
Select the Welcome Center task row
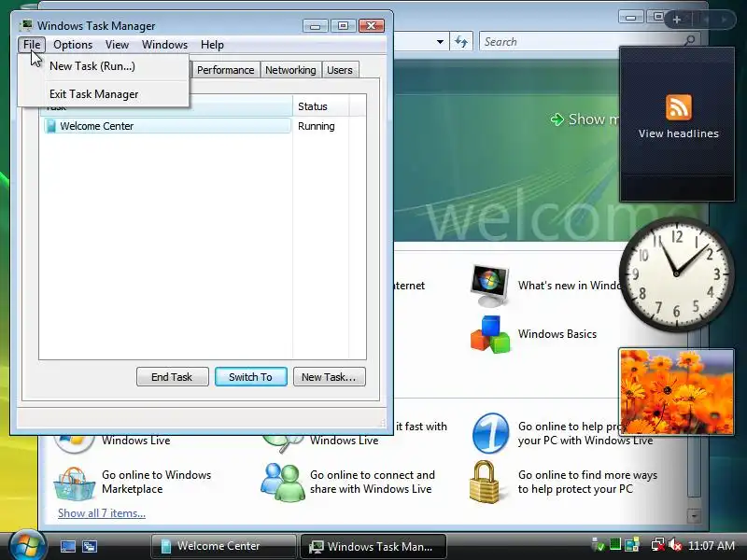[167, 126]
